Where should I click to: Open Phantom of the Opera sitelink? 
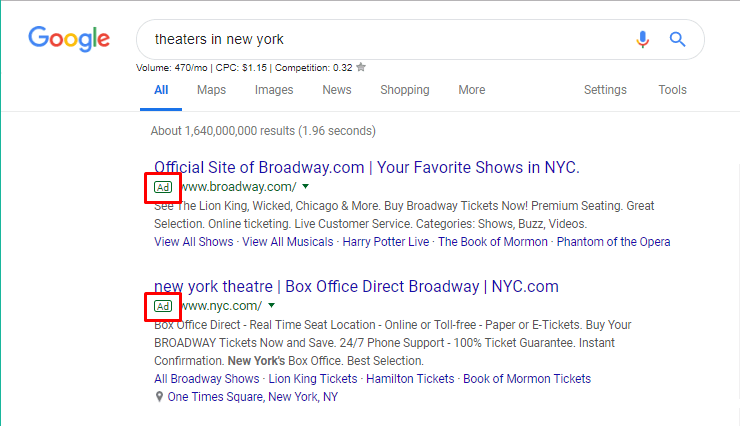(614, 242)
